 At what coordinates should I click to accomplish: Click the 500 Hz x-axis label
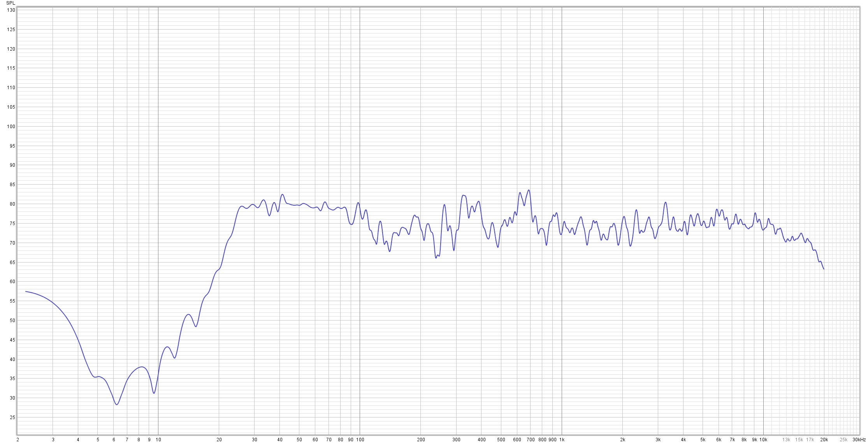click(x=501, y=440)
